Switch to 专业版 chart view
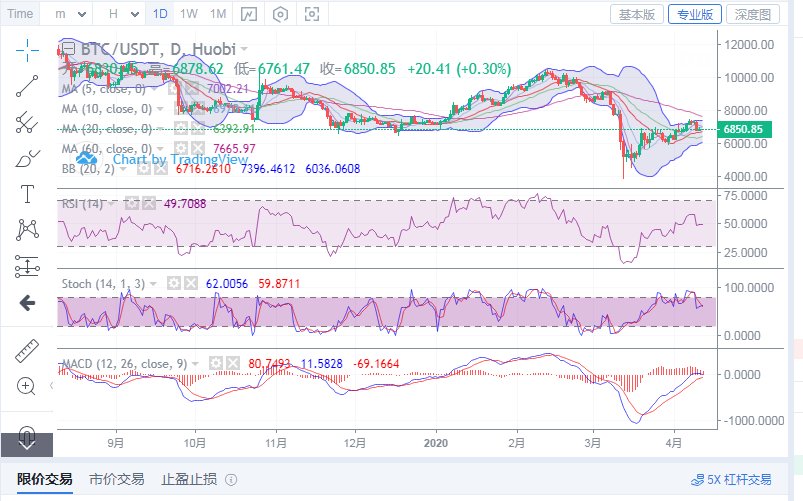 (695, 14)
